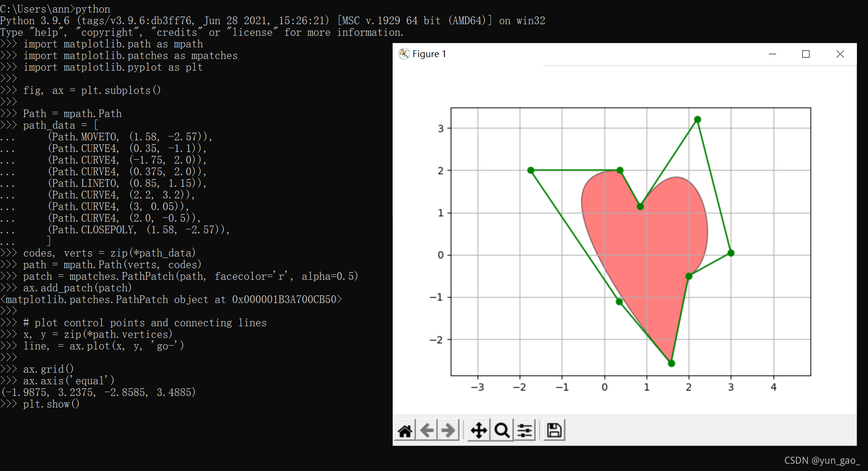Open the Configure subplots dialog

(525, 430)
